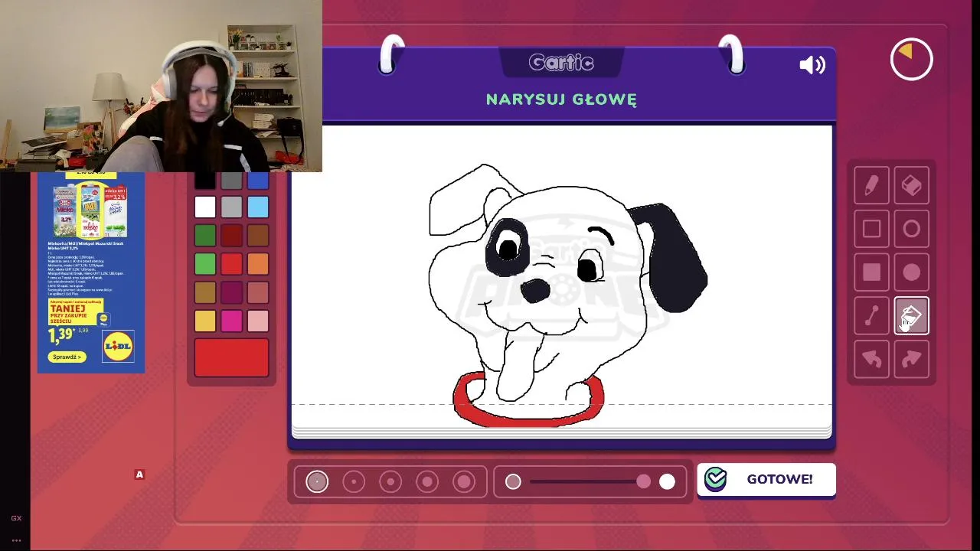The height and width of the screenshot is (551, 980).
Task: Undo the last drawing stroke
Action: (871, 360)
